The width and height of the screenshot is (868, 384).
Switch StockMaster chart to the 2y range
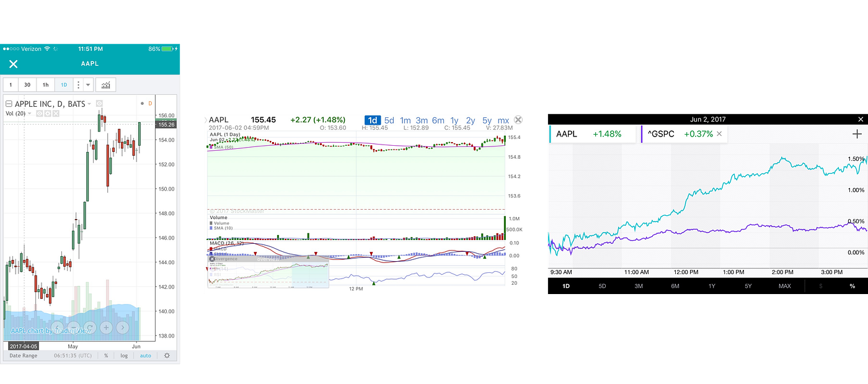click(471, 120)
